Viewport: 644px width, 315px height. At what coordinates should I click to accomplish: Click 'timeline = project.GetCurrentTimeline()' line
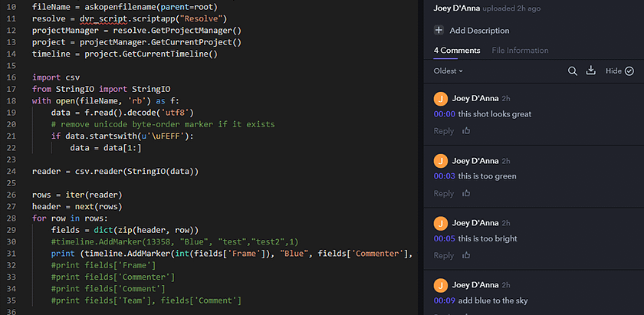tap(125, 54)
